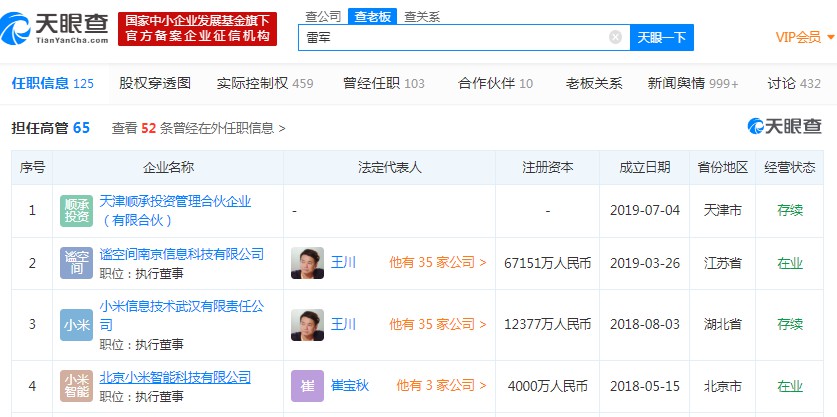Select the 2019-03-26 date cell
This screenshot has width=837, height=417.
tap(645, 263)
